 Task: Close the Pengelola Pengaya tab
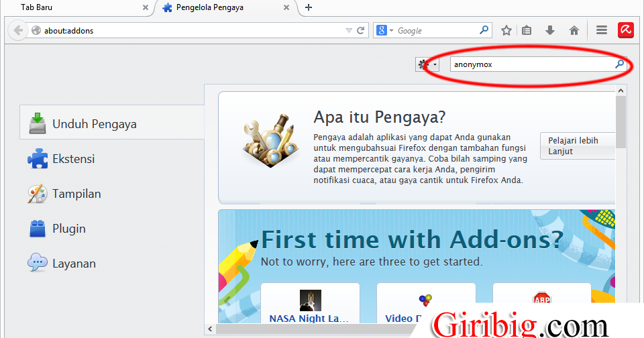pyautogui.click(x=286, y=7)
